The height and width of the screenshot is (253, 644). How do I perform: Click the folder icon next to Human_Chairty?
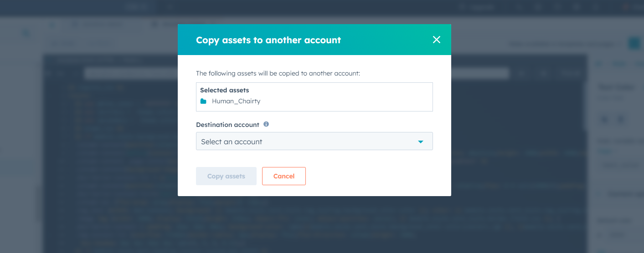pos(203,101)
